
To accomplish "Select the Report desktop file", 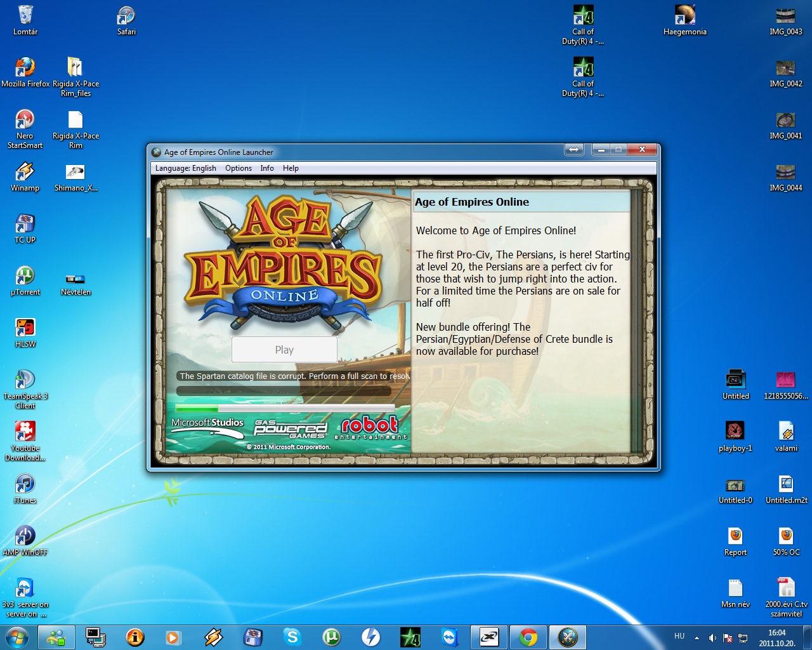I will coord(735,540).
